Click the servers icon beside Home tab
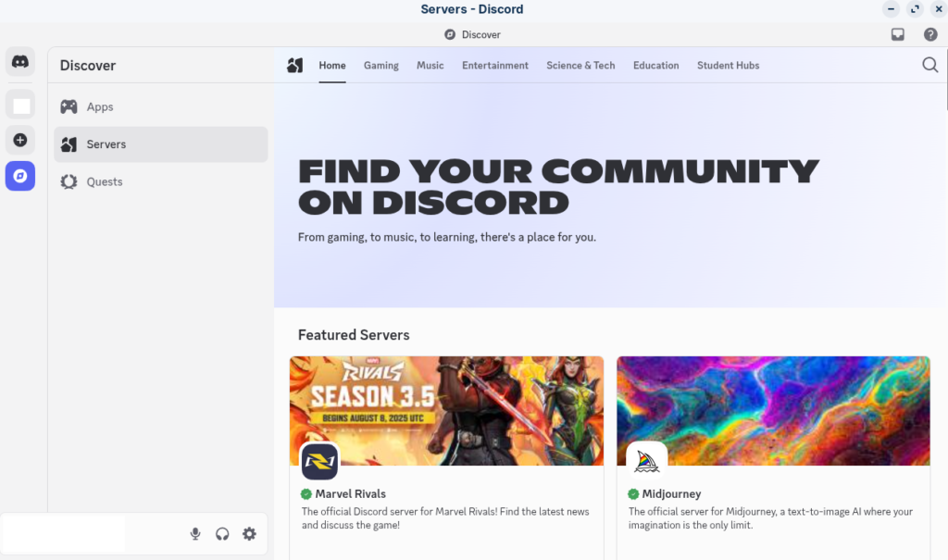Image resolution: width=948 pixels, height=560 pixels. [295, 66]
